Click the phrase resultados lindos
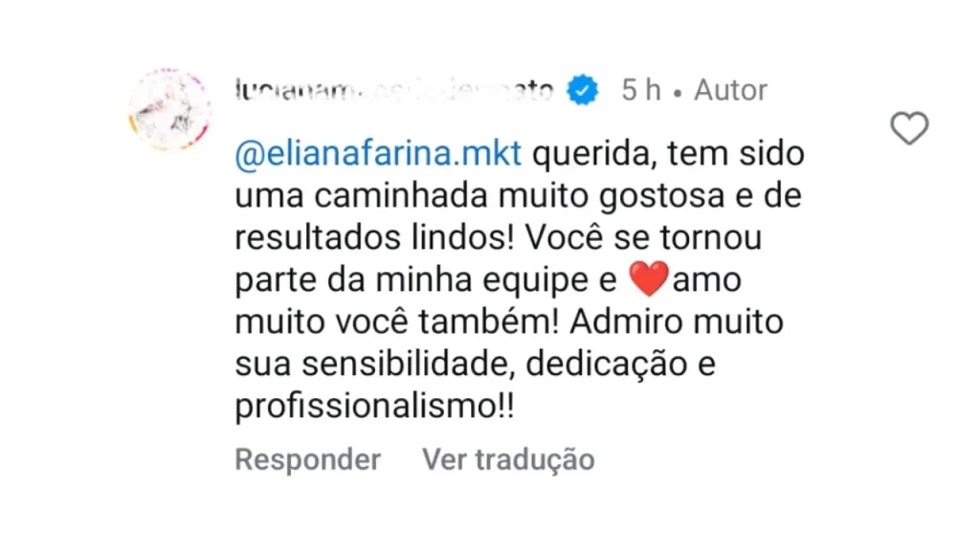The height and width of the screenshot is (551, 980). 374,237
